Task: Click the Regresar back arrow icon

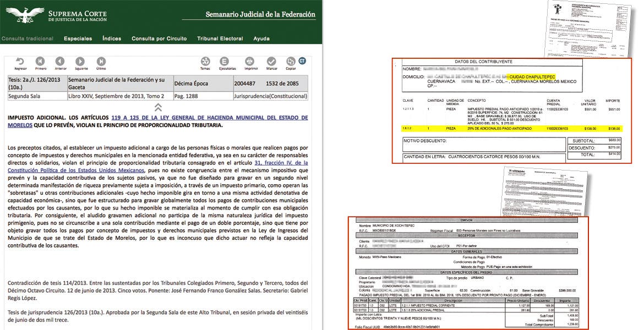Action: coord(20,61)
